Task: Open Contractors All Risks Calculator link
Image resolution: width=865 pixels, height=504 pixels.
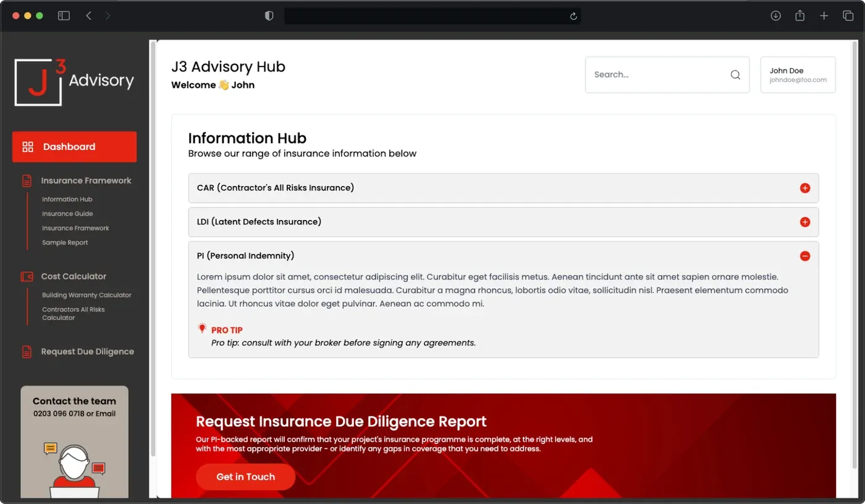Action: [74, 314]
